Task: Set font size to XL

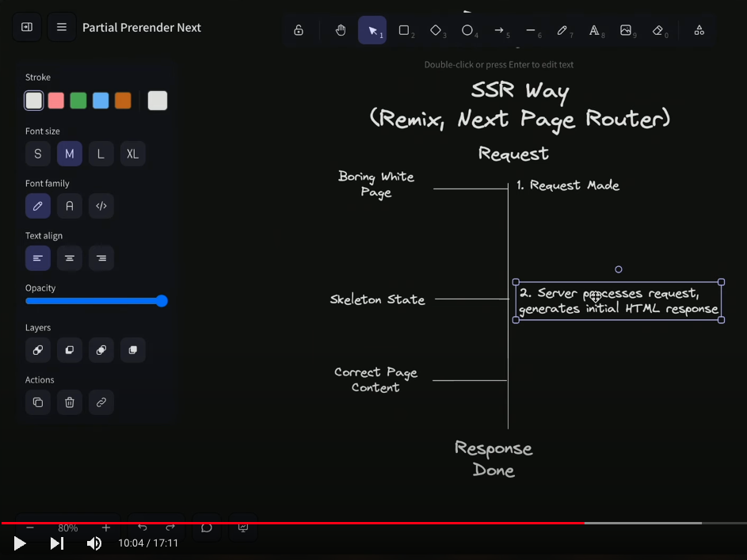Action: pyautogui.click(x=133, y=154)
